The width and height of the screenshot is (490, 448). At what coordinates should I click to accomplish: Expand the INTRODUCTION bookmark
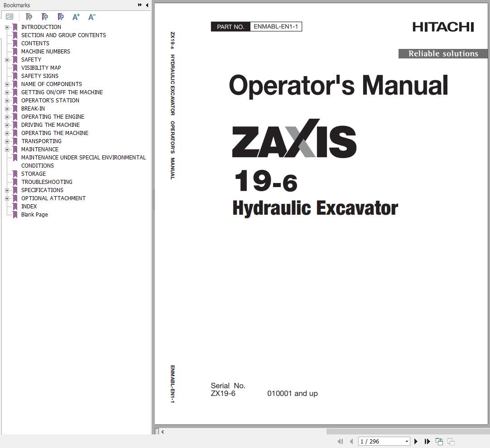[7, 27]
